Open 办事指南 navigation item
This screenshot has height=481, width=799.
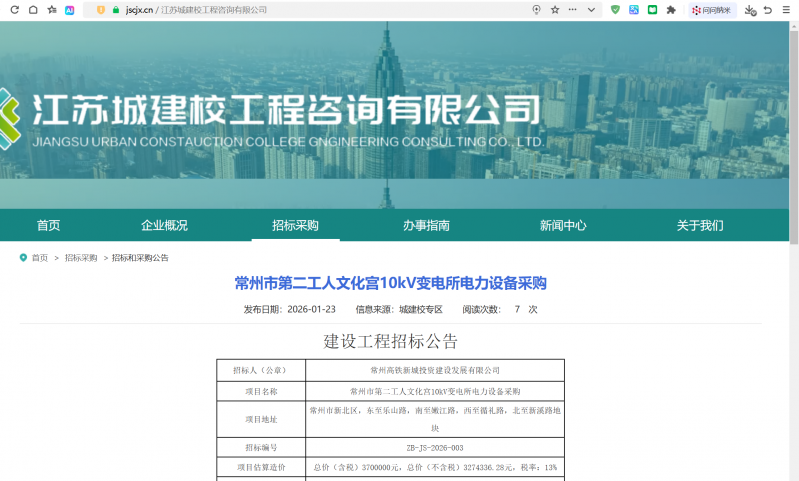click(x=426, y=225)
